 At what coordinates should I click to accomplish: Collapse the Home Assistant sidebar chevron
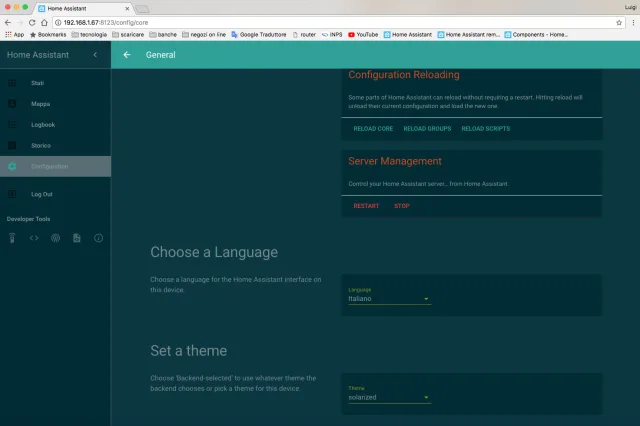pyautogui.click(x=95, y=55)
